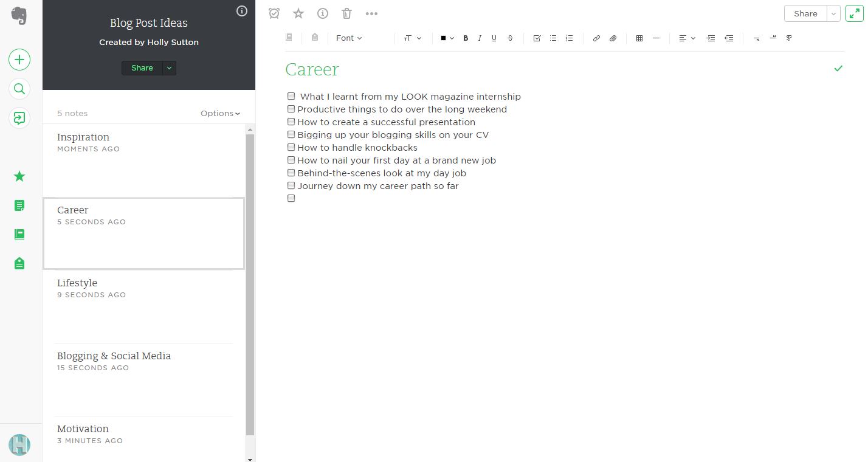Click the notebook icon in formatting bar

click(289, 38)
